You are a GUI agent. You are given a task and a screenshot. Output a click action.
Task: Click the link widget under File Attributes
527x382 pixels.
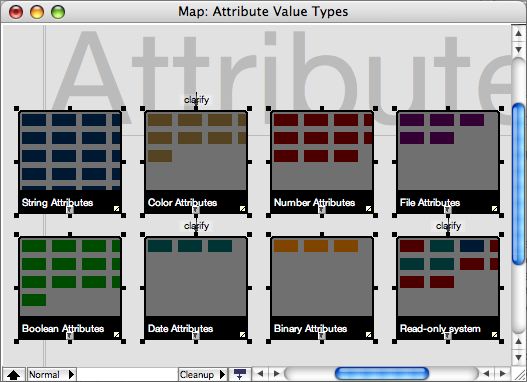point(448,210)
